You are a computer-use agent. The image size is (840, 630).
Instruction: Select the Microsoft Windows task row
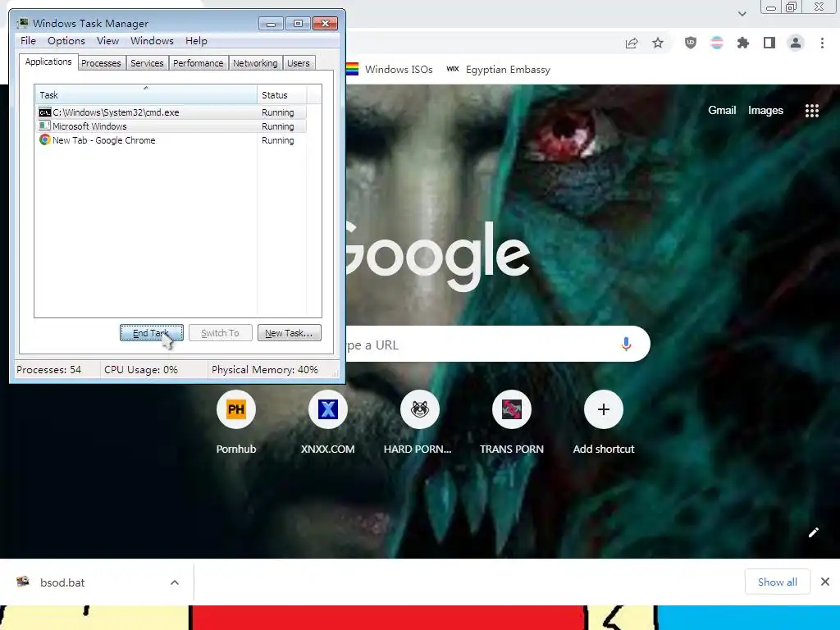tap(172, 126)
